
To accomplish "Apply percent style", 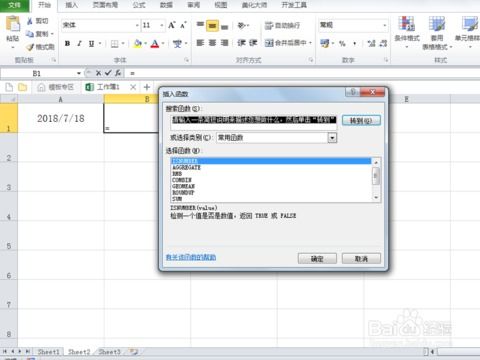I will (x=342, y=43).
